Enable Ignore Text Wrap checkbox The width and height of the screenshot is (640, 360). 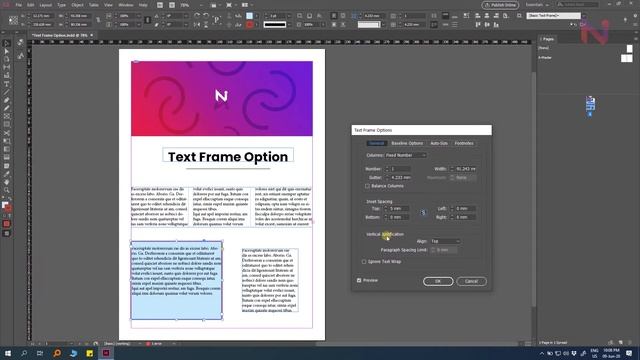(364, 262)
